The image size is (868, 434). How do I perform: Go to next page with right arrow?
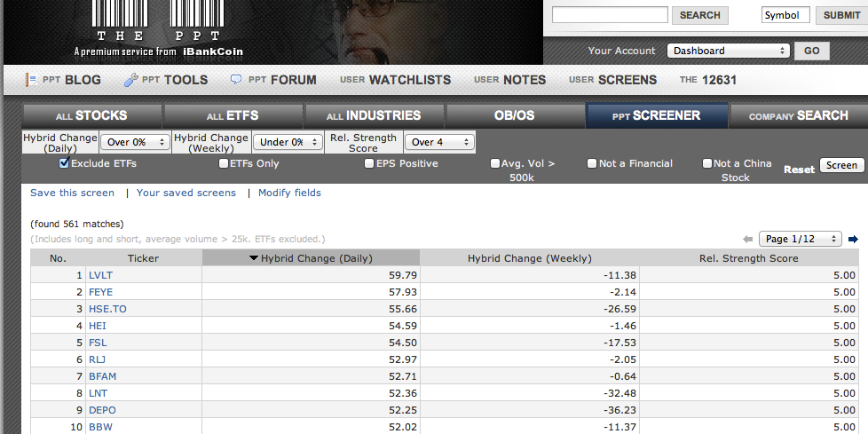(x=853, y=239)
